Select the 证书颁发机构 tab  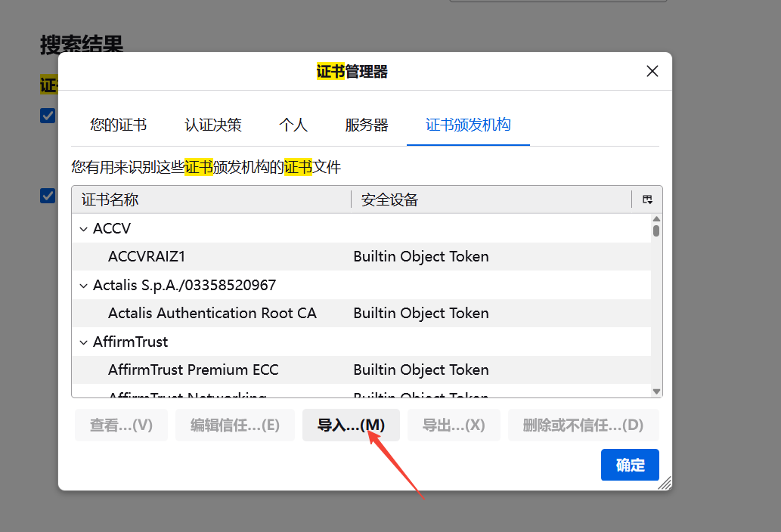[468, 125]
